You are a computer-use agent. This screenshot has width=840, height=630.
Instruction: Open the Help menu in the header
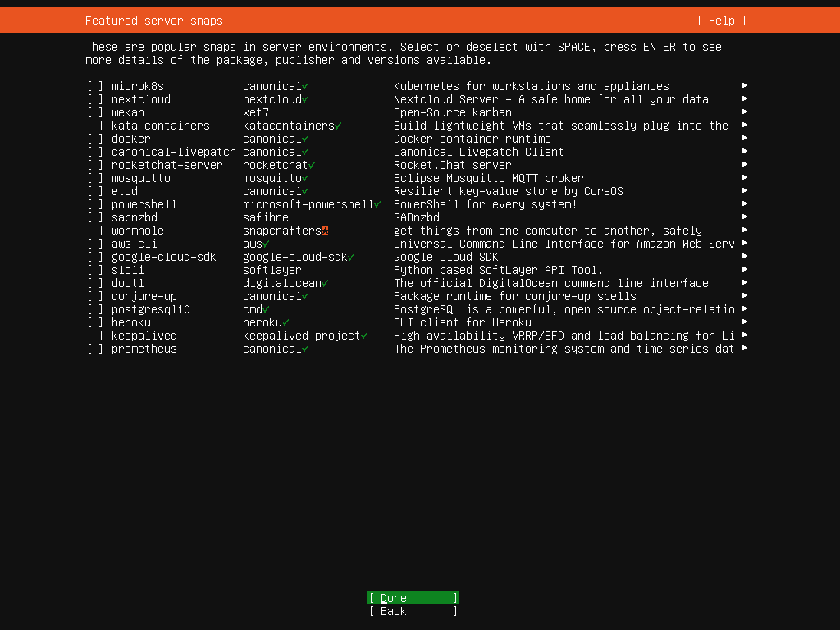[x=722, y=21]
